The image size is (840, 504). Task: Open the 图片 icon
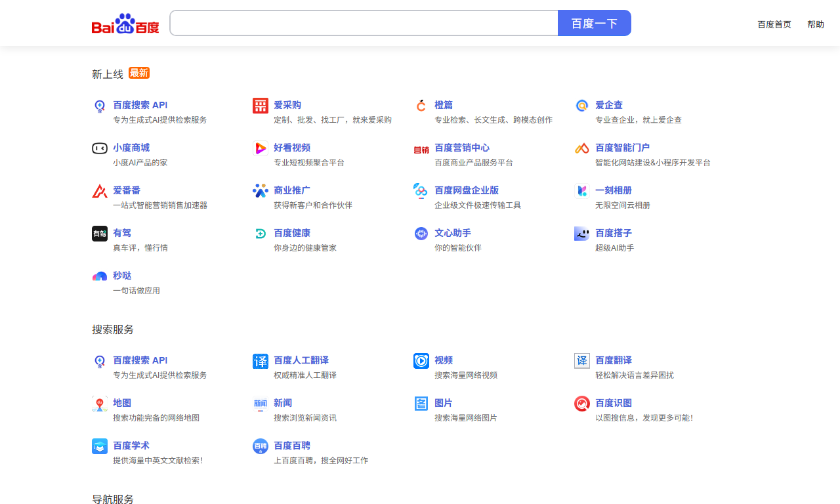pos(421,404)
